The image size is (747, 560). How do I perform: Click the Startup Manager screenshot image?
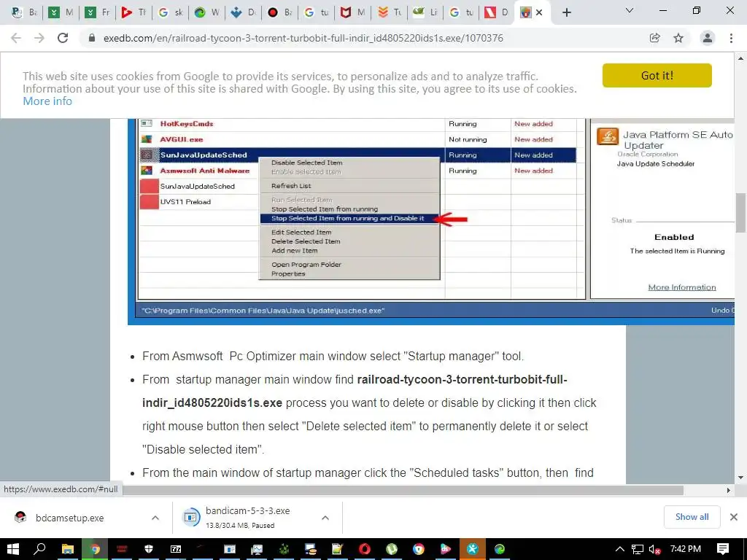pos(430,222)
